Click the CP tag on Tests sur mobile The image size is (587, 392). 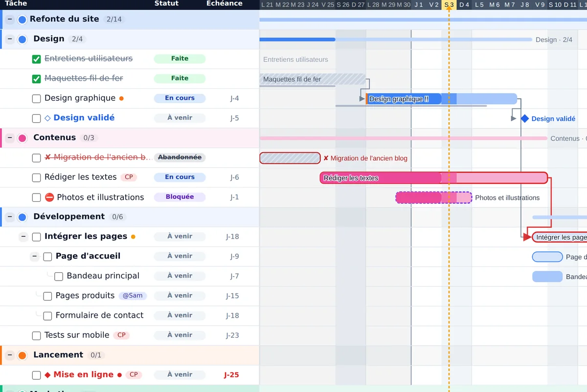click(x=121, y=335)
